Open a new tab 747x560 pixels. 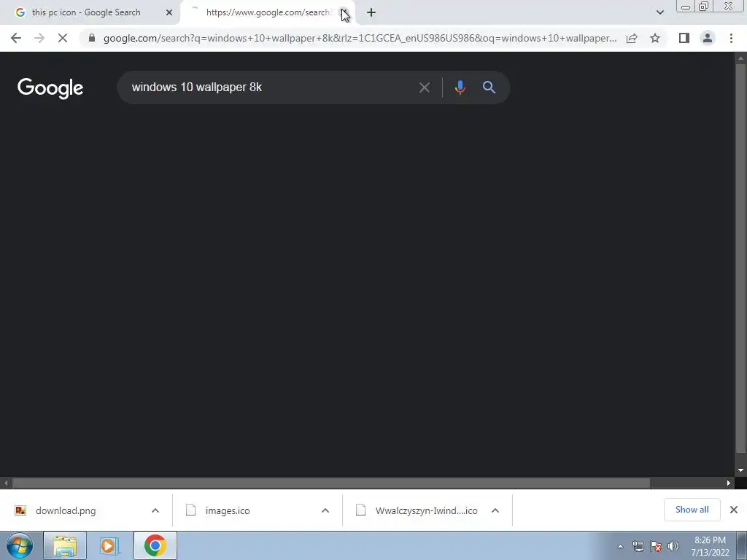pyautogui.click(x=371, y=12)
